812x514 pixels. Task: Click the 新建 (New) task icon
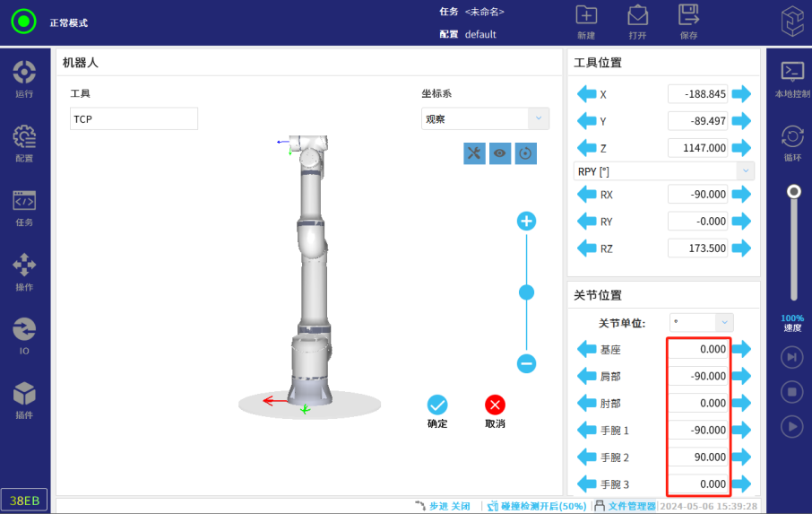(586, 21)
